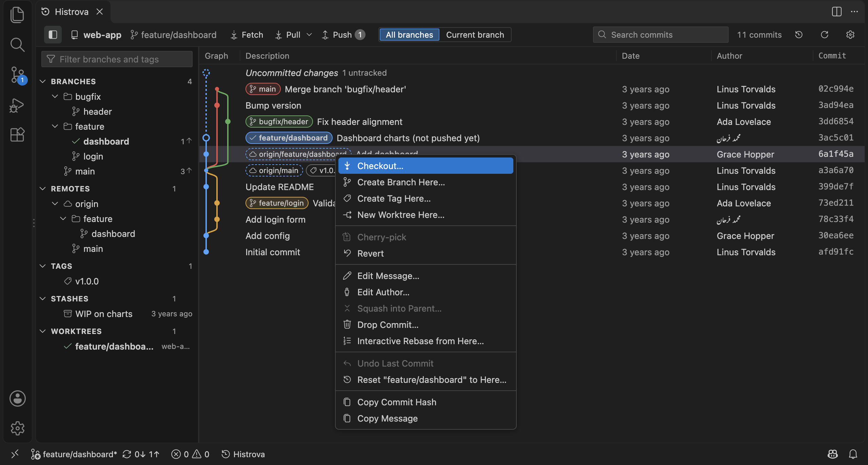Click the feature/dashboard branch in the top toolbar

(173, 35)
